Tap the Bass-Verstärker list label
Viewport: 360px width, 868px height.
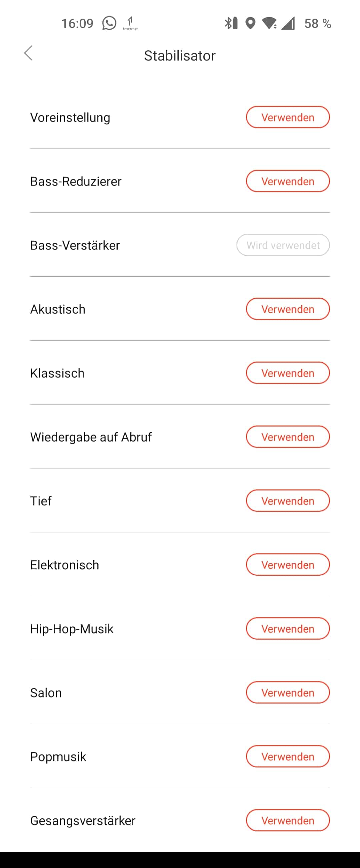(75, 245)
